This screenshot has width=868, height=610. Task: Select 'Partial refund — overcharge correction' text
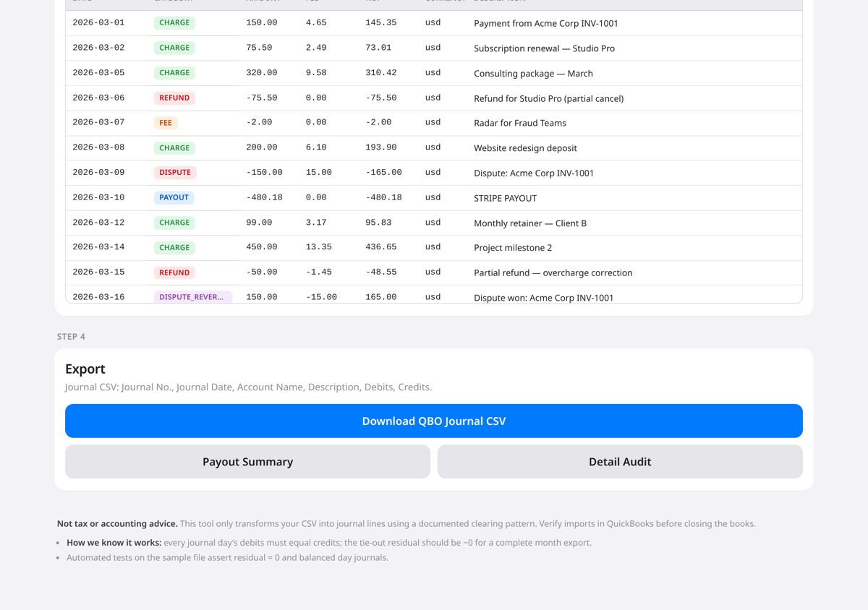point(553,273)
